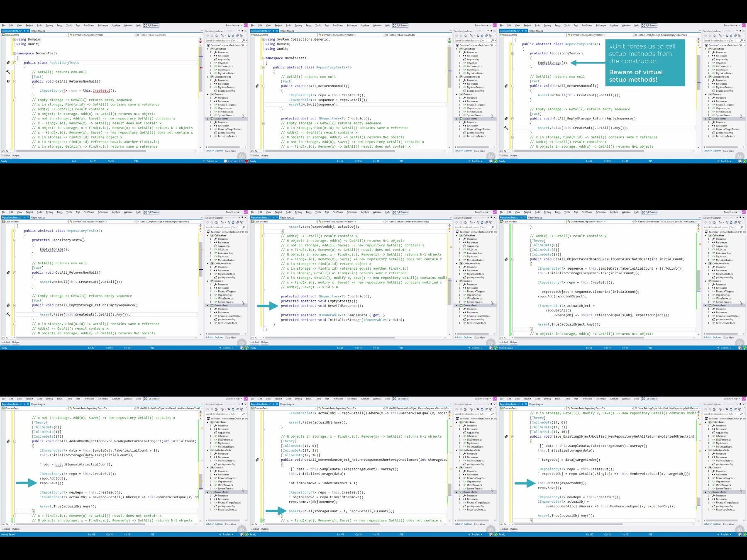Click half-circle gutter marker next to IRepository<T> repo method
747x560 pixels.
tap(8, 81)
